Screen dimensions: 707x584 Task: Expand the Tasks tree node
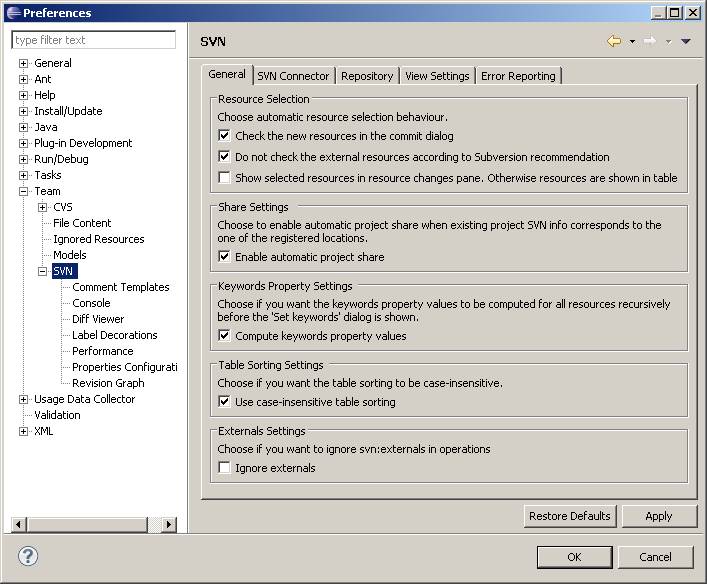click(x=23, y=175)
